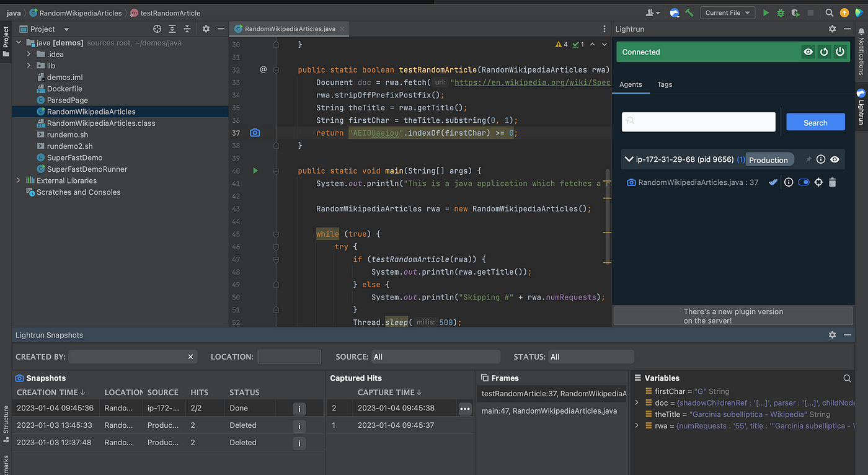Open search with the magnifier icon
The image size is (868, 475).
coord(829,12)
